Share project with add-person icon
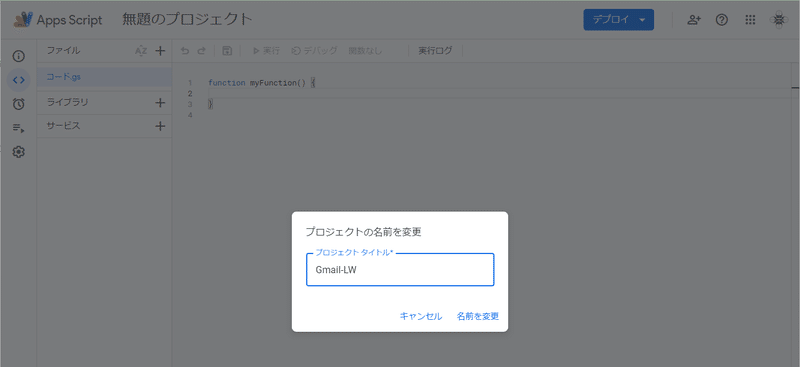The width and height of the screenshot is (800, 367). pos(694,20)
